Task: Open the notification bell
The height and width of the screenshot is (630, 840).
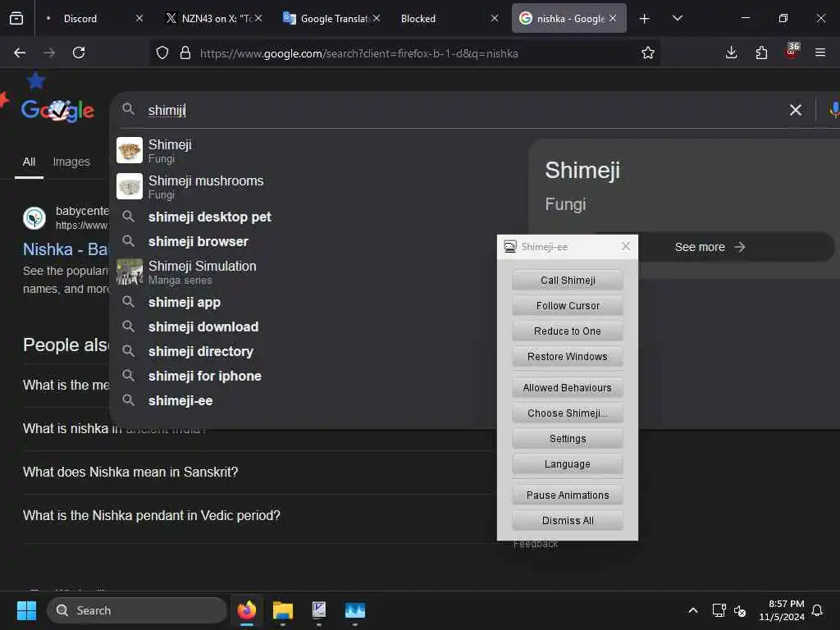Action: 818,610
